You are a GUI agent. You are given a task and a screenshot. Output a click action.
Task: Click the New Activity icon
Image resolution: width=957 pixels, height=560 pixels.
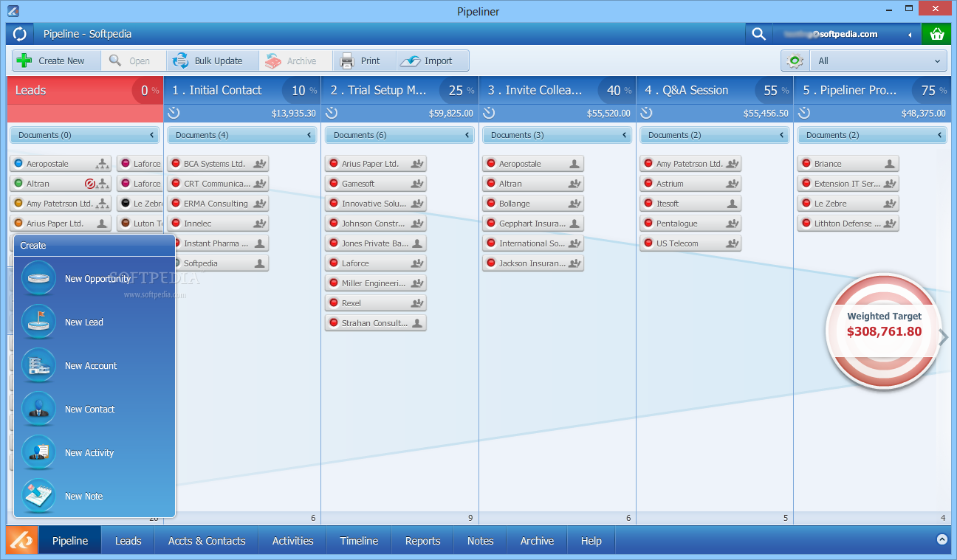[x=39, y=453]
